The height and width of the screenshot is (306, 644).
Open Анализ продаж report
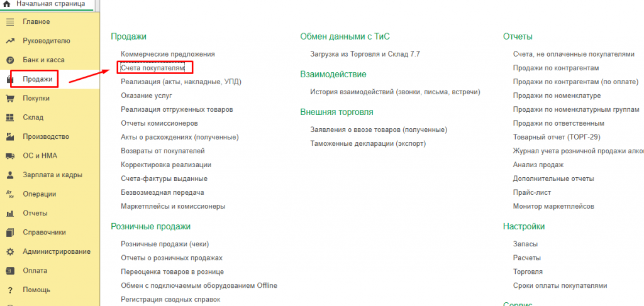point(538,165)
